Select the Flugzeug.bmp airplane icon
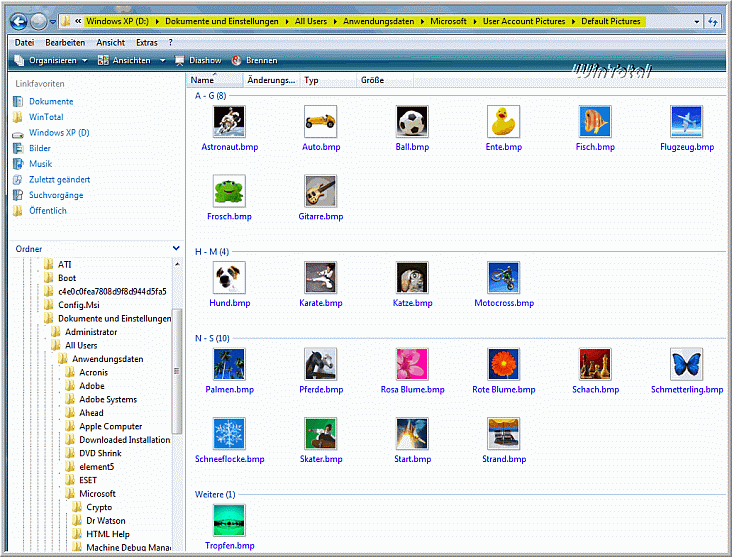The image size is (732, 557). point(686,121)
